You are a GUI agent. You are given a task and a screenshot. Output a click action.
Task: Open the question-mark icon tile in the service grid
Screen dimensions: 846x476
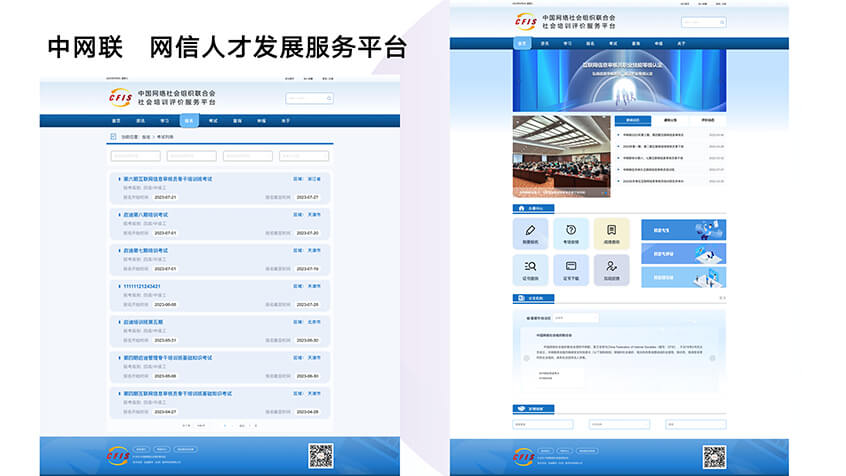pyautogui.click(x=571, y=233)
